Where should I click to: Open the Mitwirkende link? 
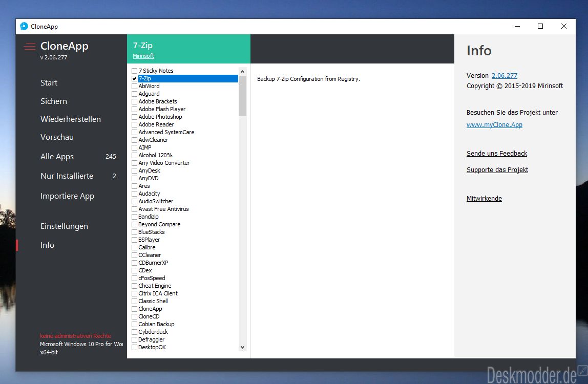(484, 198)
